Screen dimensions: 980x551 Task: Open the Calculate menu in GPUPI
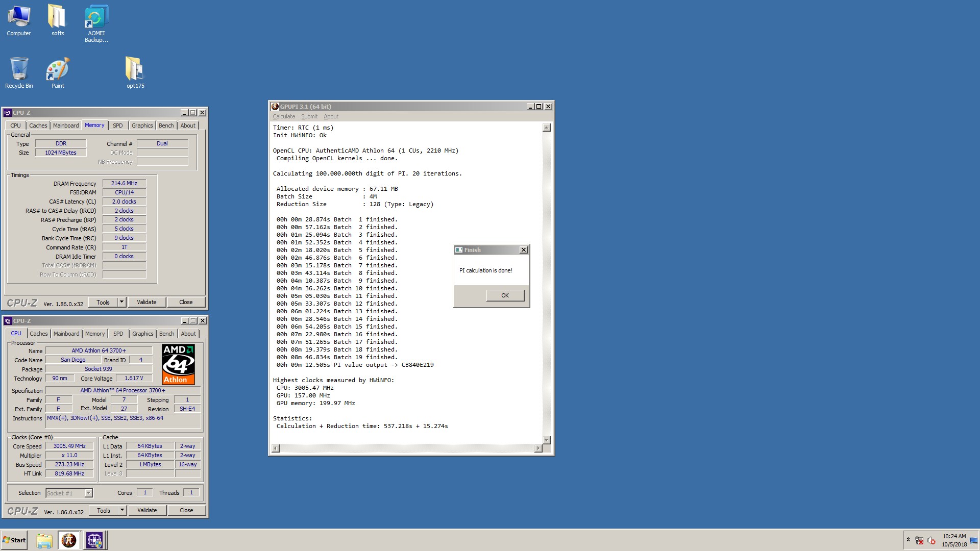pyautogui.click(x=284, y=116)
